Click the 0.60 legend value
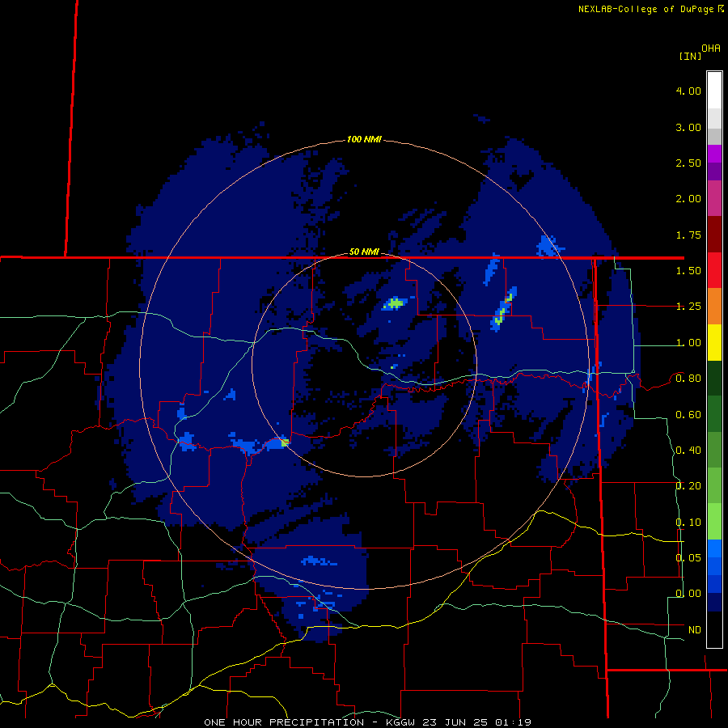The height and width of the screenshot is (728, 728). 688,415
